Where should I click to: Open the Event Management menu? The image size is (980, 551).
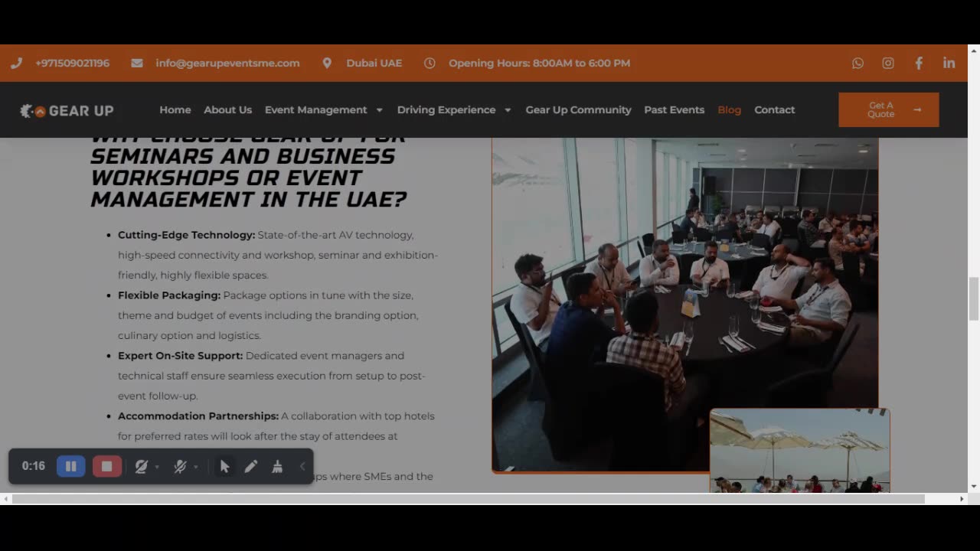[x=316, y=110]
